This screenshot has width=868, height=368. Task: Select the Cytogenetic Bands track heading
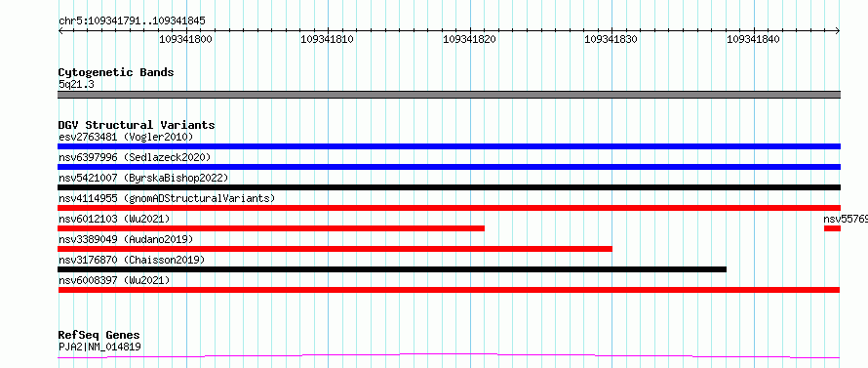click(116, 72)
